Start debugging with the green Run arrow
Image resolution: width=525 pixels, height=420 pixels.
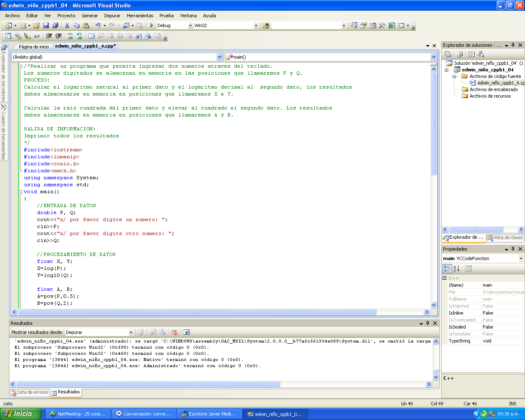(151, 25)
